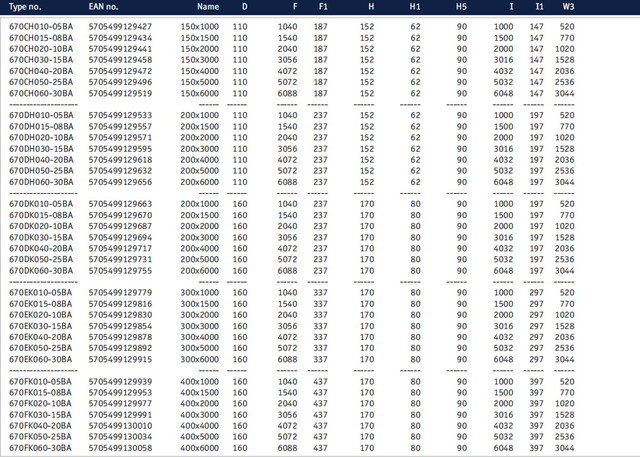Select type number 670EK015-08BA

click(x=40, y=304)
